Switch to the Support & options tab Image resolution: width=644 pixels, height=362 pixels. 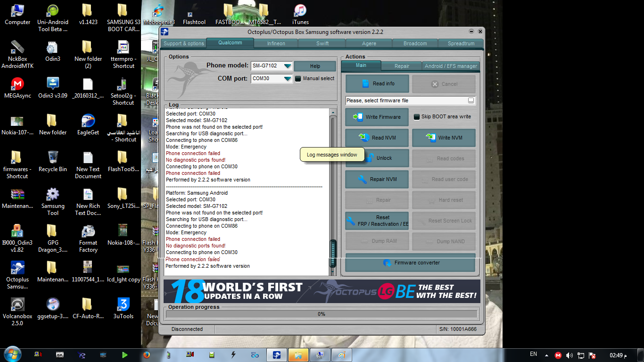184,43
